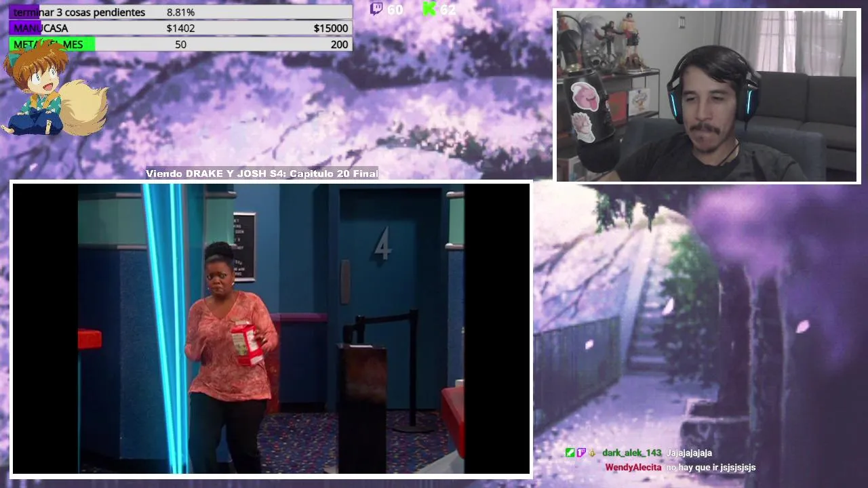Click the monthly goal target 200
The image size is (868, 488).
pyautogui.click(x=339, y=45)
